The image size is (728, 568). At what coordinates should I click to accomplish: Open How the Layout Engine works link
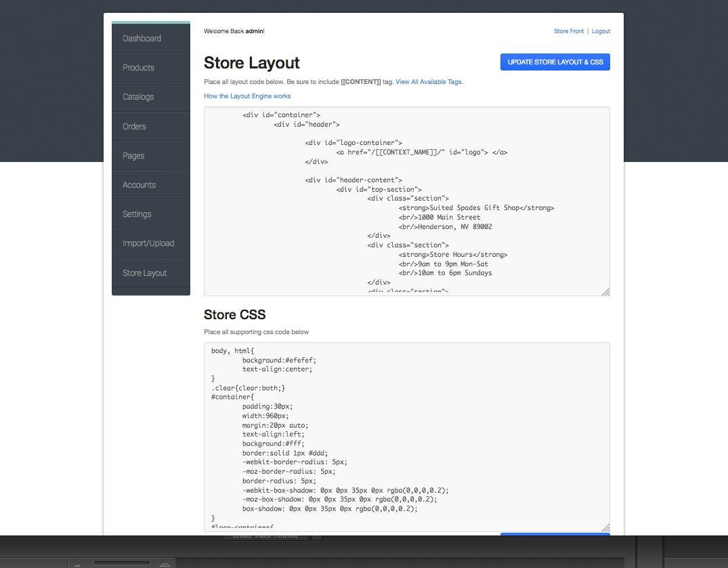[247, 96]
